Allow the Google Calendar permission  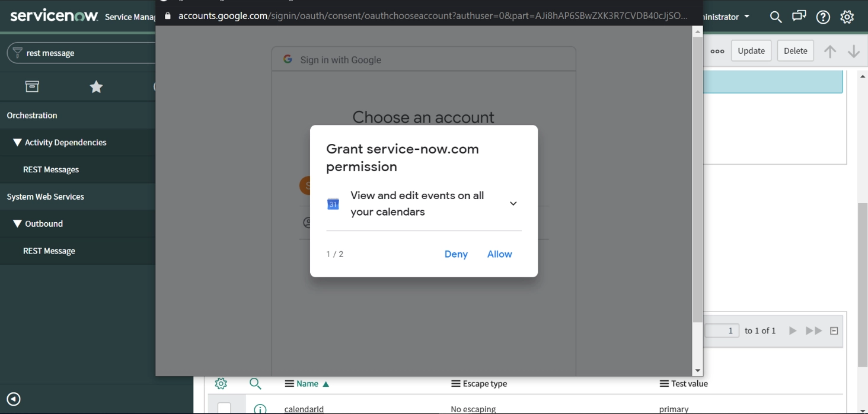(x=499, y=254)
